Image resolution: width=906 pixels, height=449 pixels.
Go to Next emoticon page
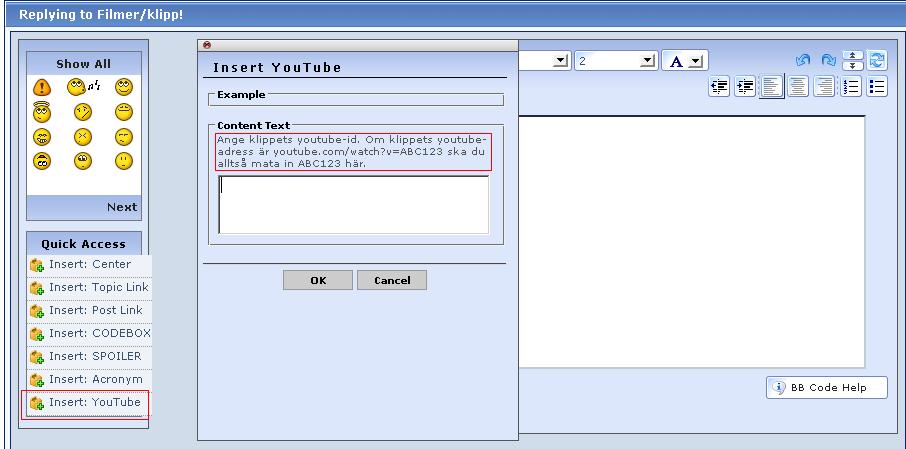122,207
